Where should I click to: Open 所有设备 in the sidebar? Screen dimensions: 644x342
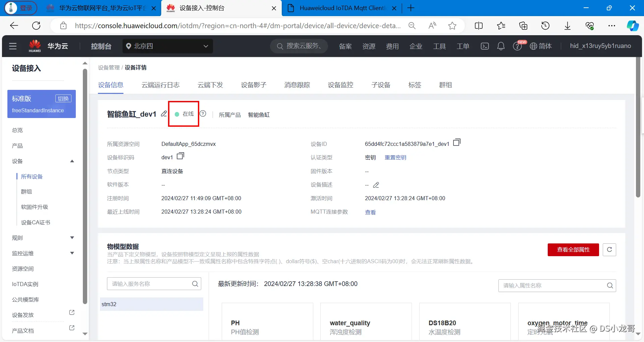pyautogui.click(x=32, y=177)
